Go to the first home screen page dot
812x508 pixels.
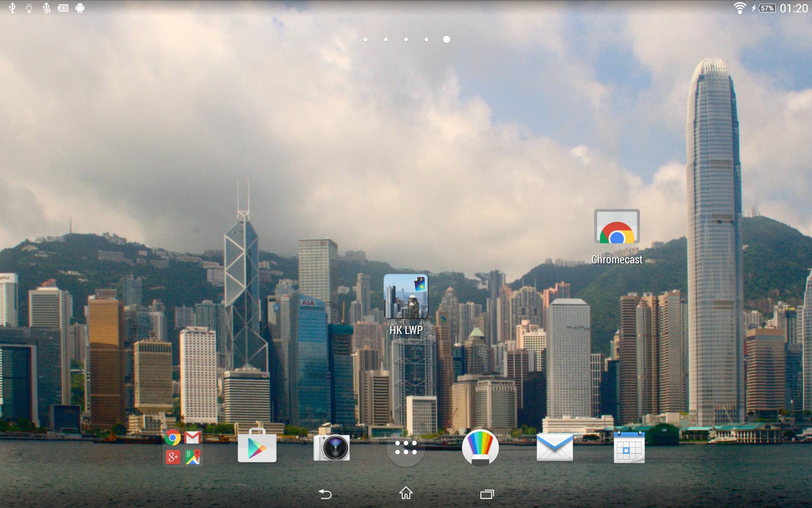pos(365,39)
